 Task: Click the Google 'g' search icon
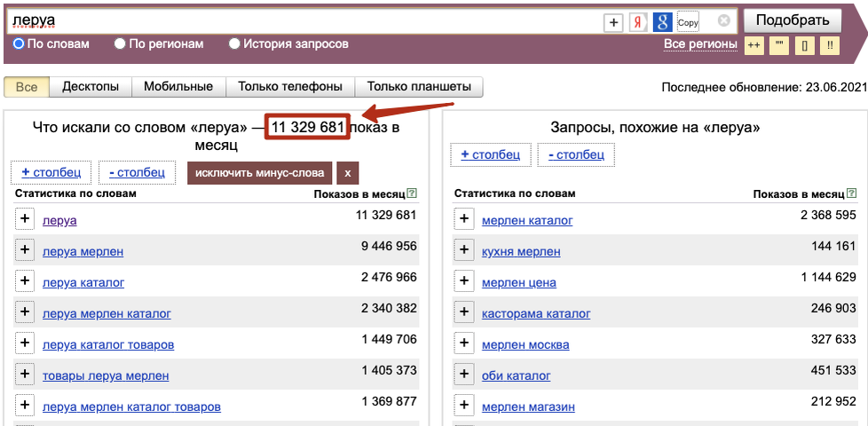[663, 22]
